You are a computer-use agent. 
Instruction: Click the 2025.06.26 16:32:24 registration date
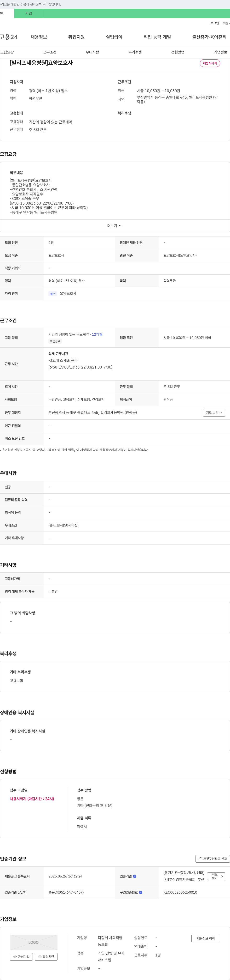coord(65,876)
